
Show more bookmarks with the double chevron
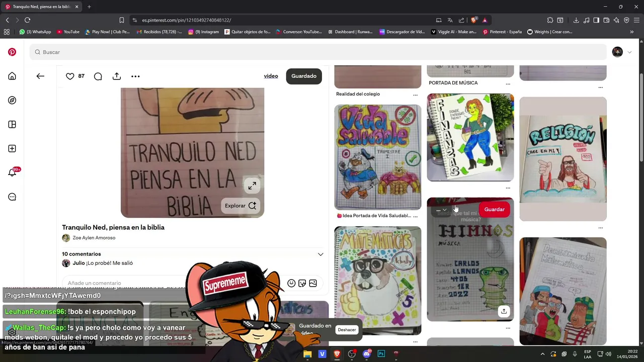pos(632,32)
